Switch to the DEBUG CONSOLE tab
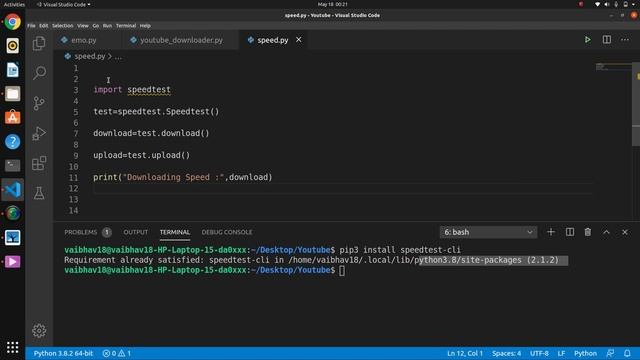This screenshot has width=640, height=360. (x=227, y=232)
